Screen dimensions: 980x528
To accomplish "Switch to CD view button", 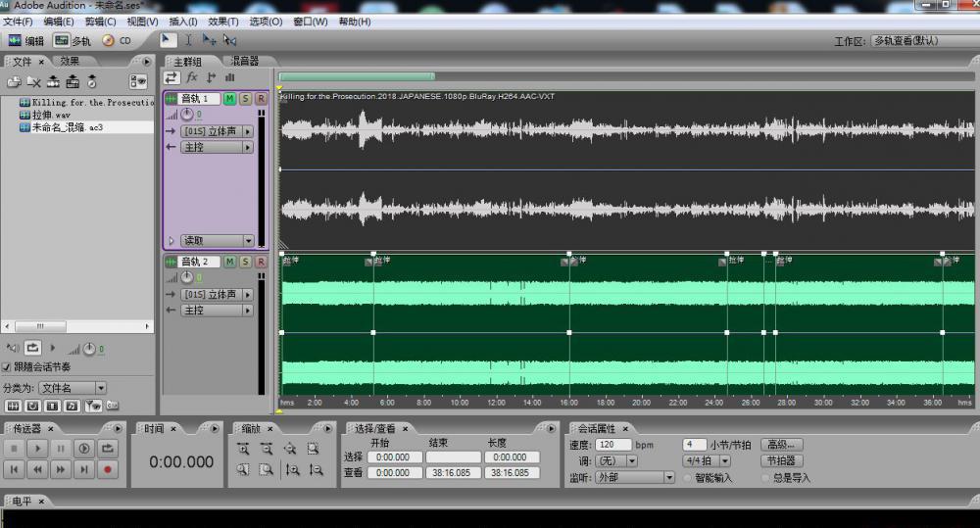I will [x=117, y=40].
